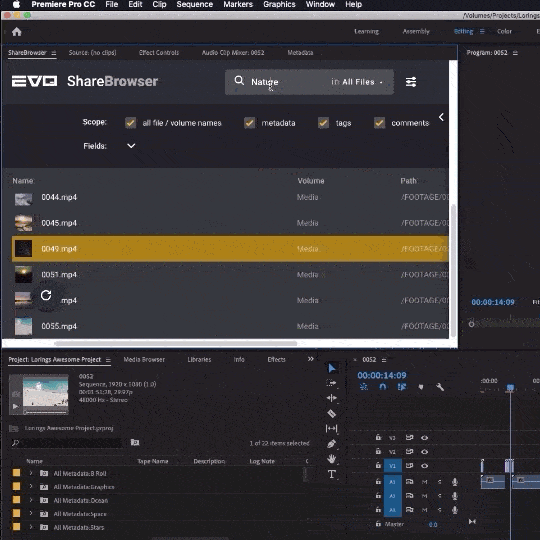Toggle nest sequence insert mode icon in timeline
The height and width of the screenshot is (540, 540).
click(x=364, y=387)
